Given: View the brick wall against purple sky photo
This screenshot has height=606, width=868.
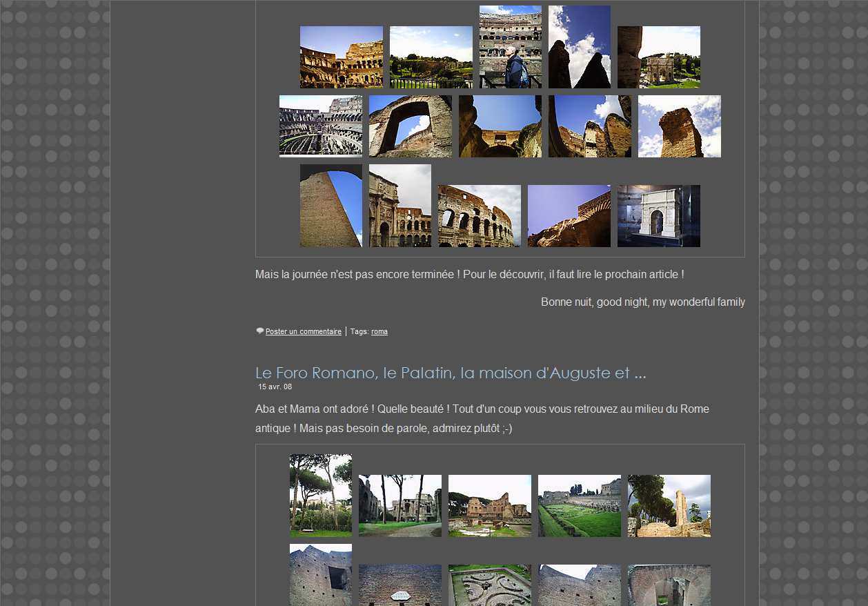Looking at the screenshot, I should [569, 216].
